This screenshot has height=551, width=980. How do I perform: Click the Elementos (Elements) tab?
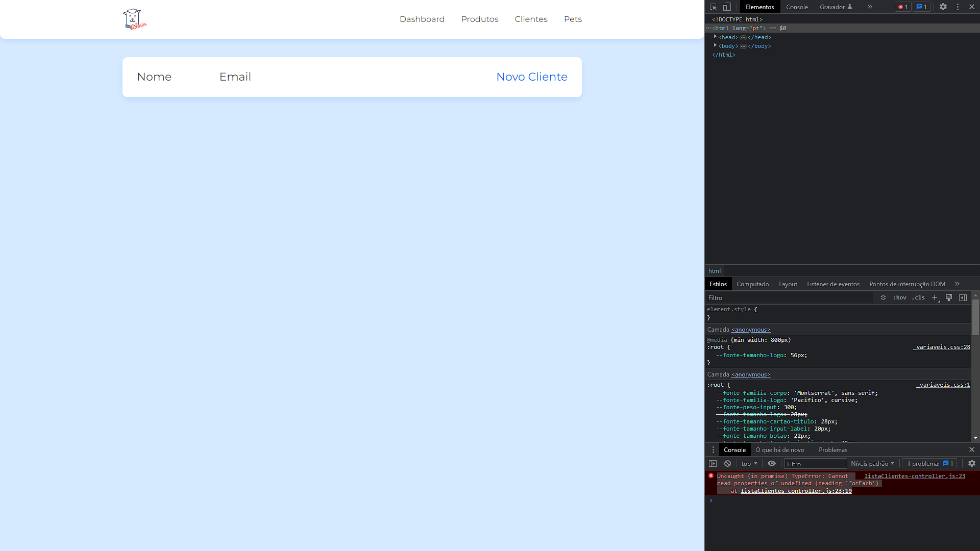point(759,6)
